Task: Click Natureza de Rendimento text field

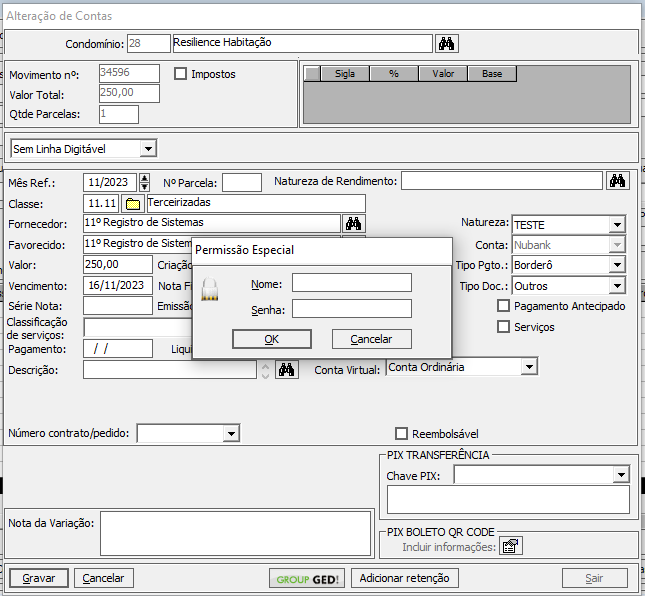Action: click(x=502, y=181)
